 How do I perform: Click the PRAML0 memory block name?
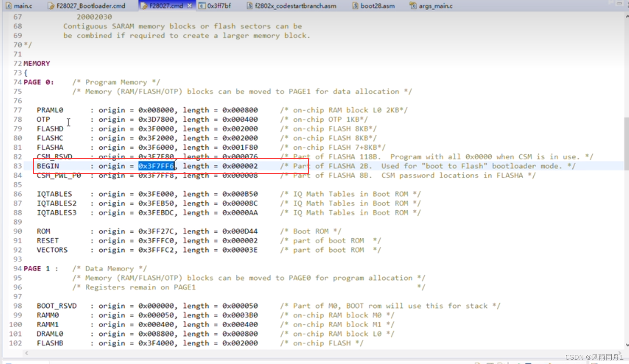tap(50, 110)
